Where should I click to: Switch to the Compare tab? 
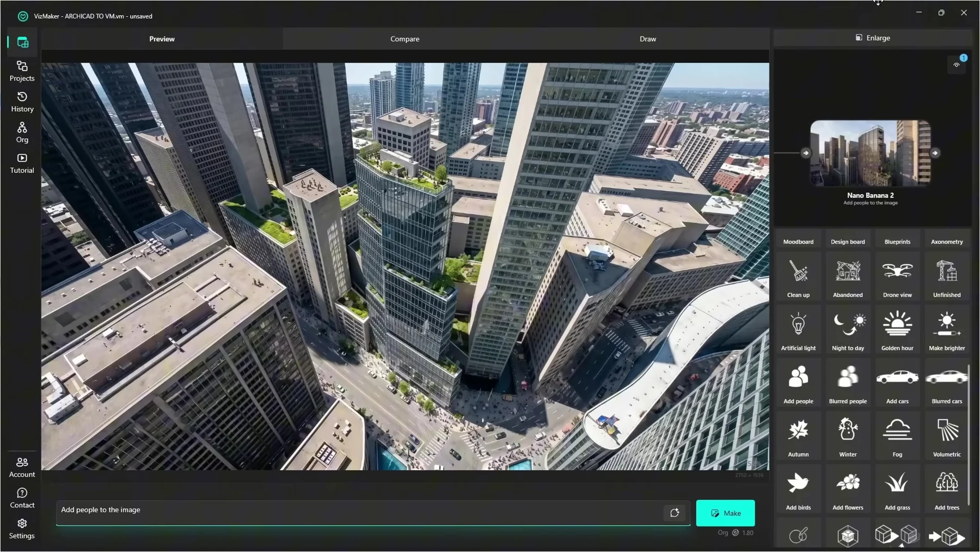pyautogui.click(x=405, y=39)
